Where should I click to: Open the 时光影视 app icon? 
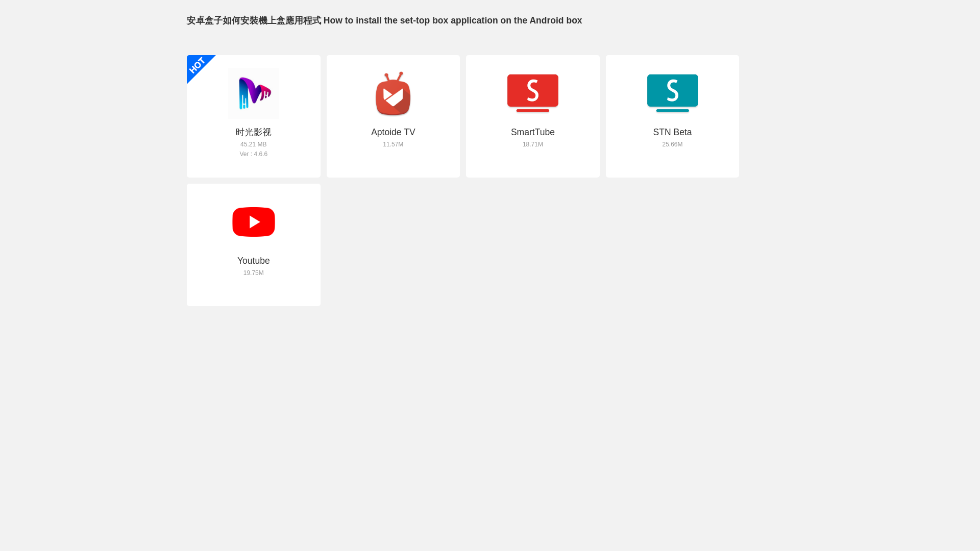(x=254, y=93)
